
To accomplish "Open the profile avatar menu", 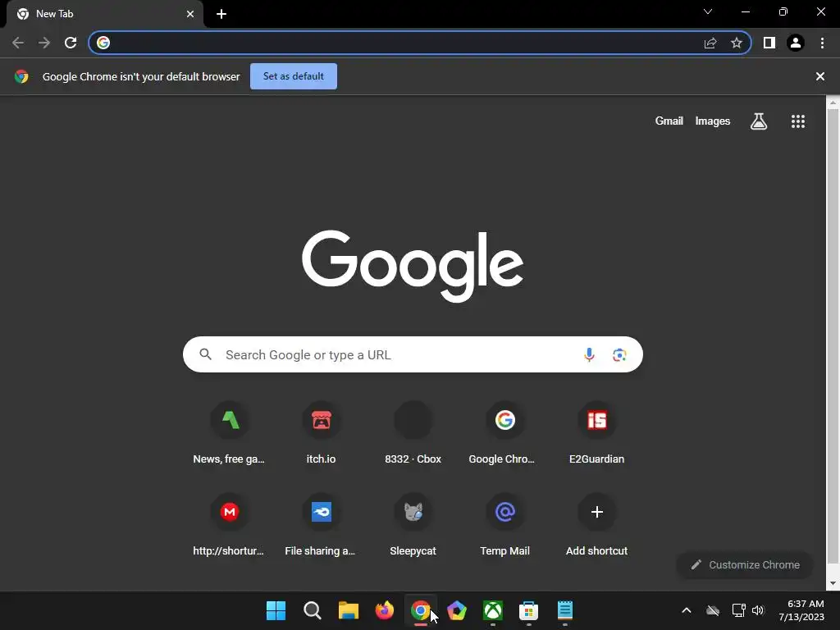I will pyautogui.click(x=796, y=43).
